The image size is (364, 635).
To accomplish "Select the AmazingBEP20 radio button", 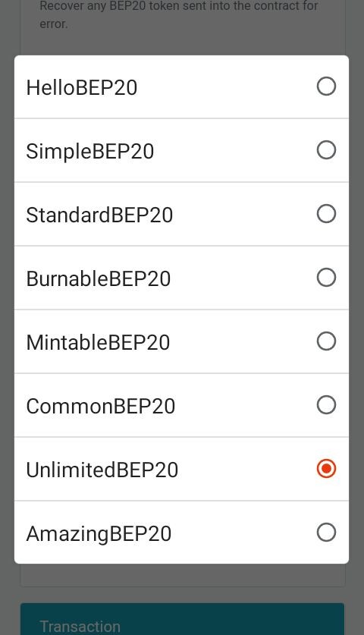I will 326,533.
